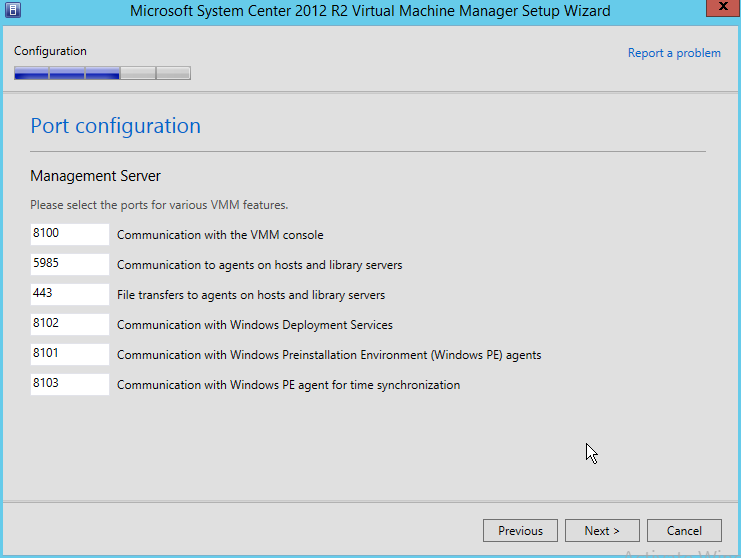
Task: Cancel the setup wizard
Action: tap(684, 531)
